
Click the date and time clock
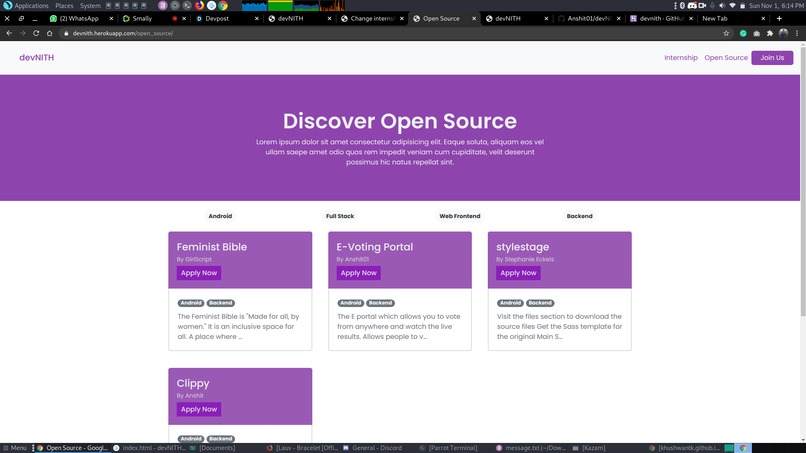pyautogui.click(x=777, y=6)
